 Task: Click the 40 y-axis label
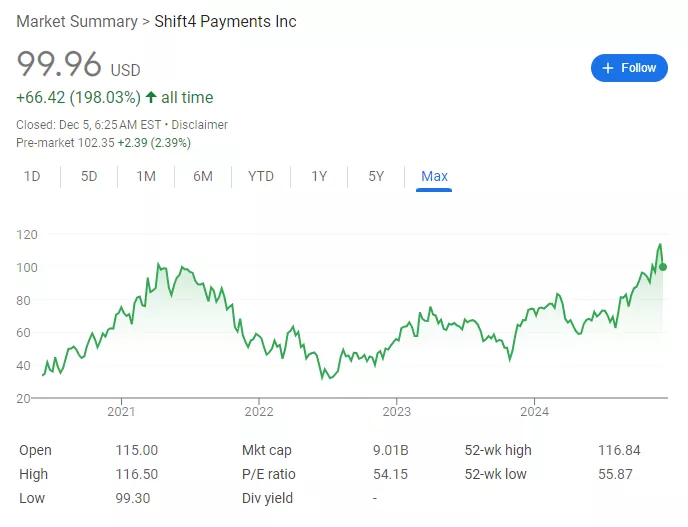pos(23,366)
